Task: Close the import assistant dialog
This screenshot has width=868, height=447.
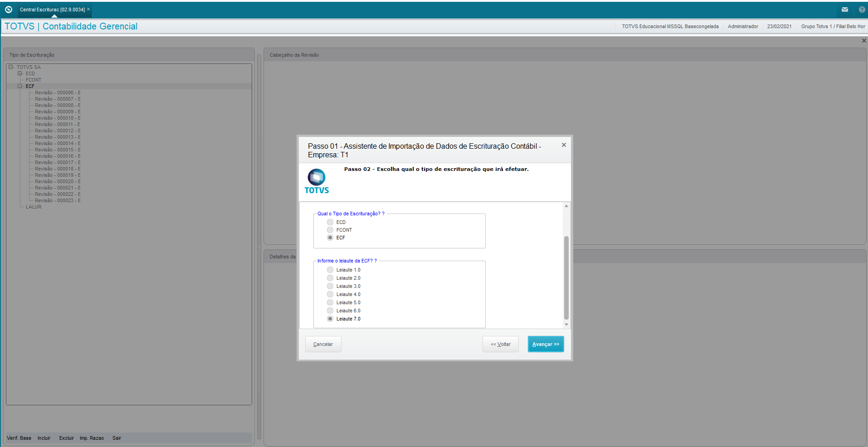Action: click(x=564, y=145)
